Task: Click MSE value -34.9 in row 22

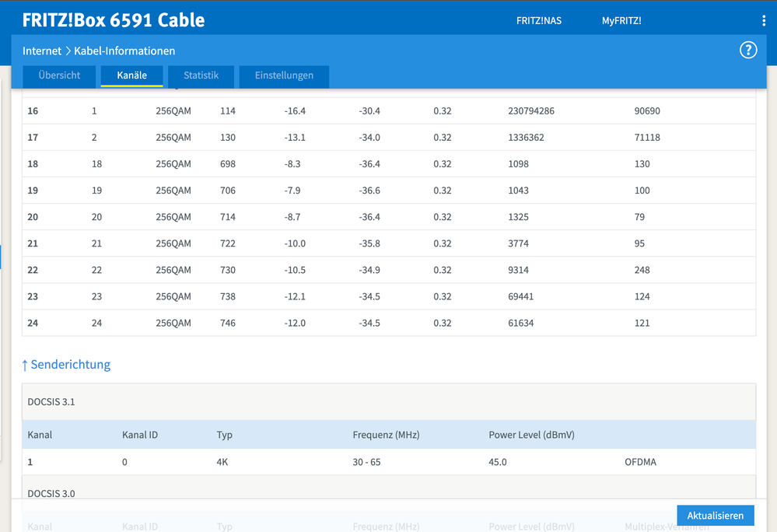Action: point(369,270)
